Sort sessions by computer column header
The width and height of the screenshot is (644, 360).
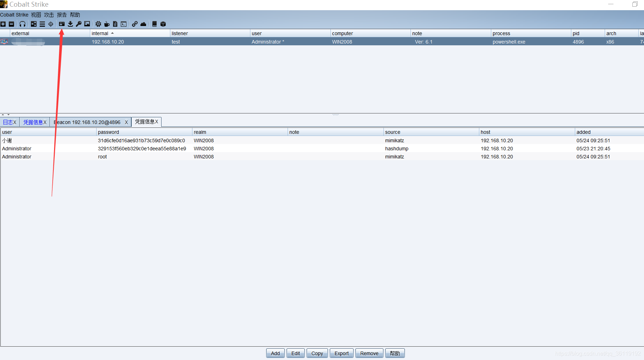[x=370, y=33]
